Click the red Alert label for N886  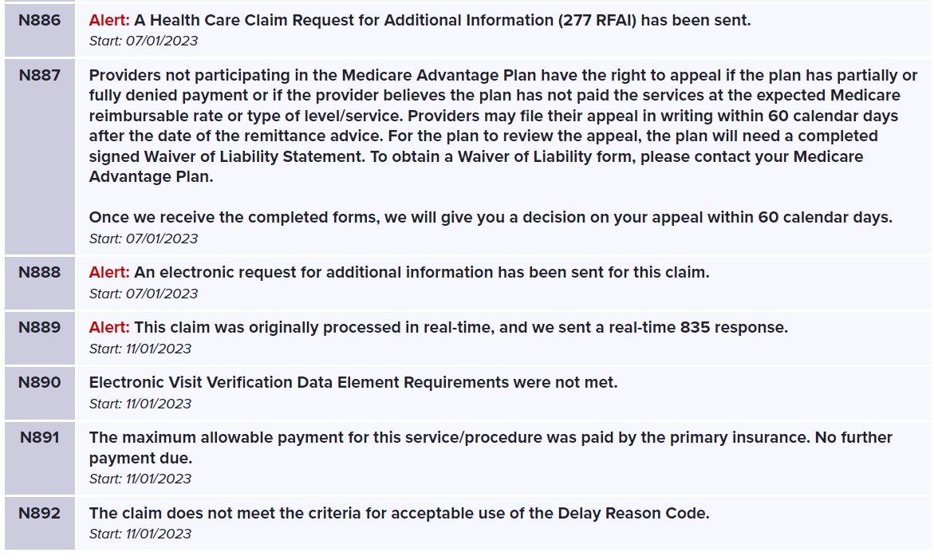108,21
